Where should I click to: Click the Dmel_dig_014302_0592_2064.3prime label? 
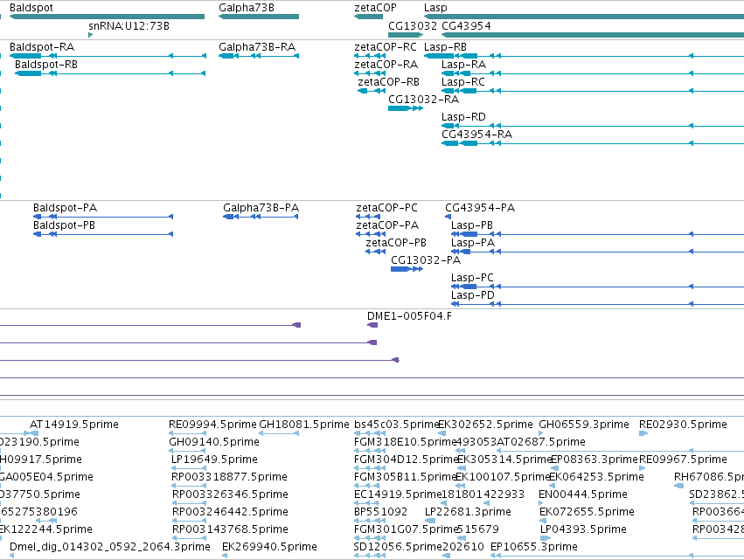[x=110, y=547]
